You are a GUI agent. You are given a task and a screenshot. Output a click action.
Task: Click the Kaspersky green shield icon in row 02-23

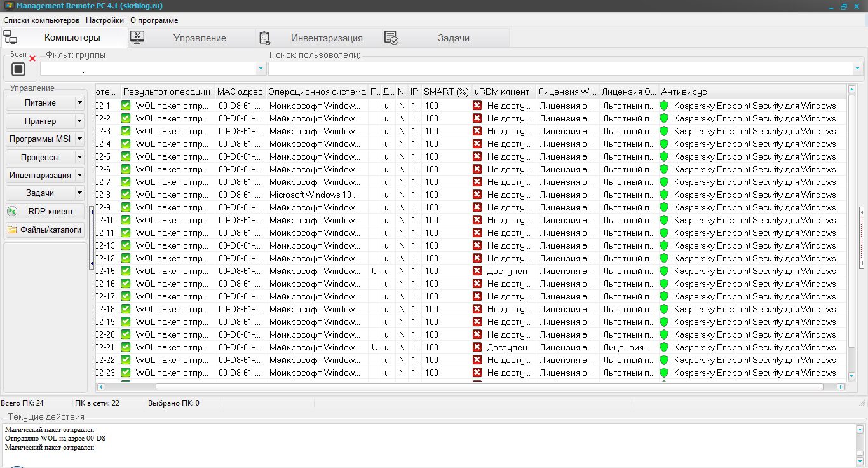tap(664, 373)
